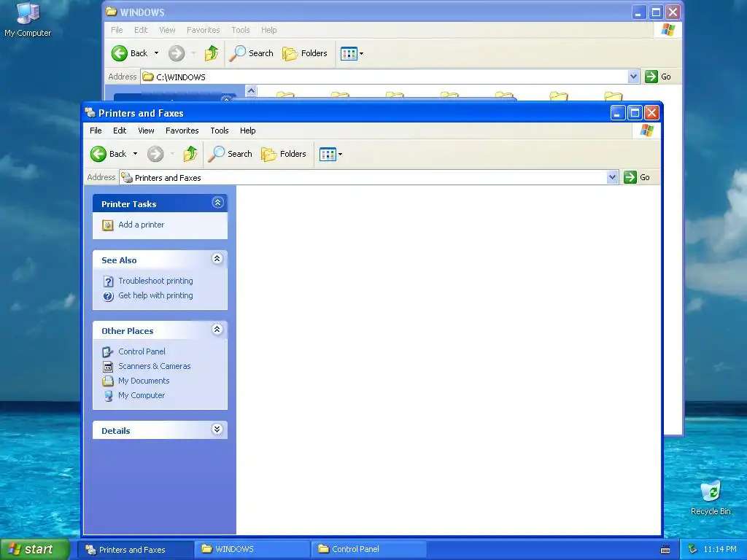Image resolution: width=747 pixels, height=560 pixels.
Task: Click the network tray icon near clock
Action: click(692, 549)
